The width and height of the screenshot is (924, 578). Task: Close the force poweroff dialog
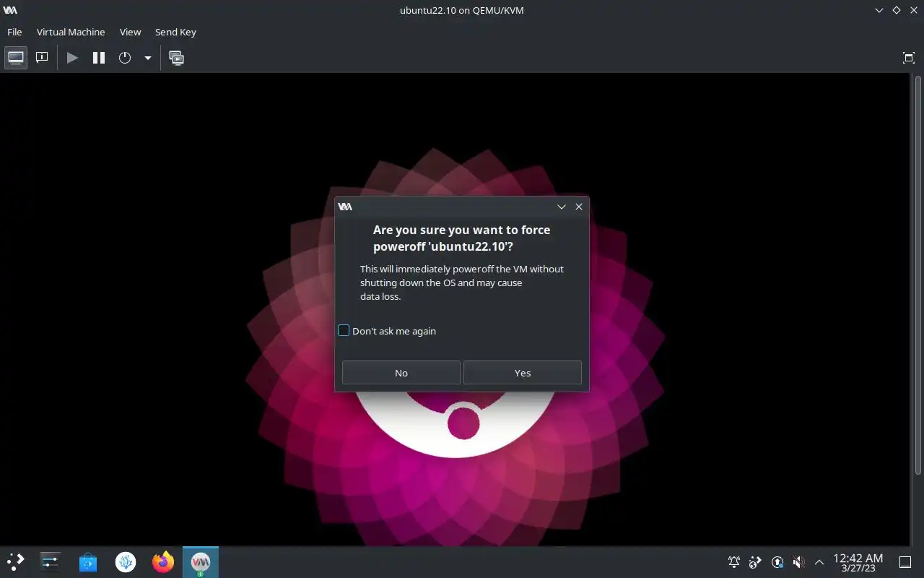coord(578,207)
